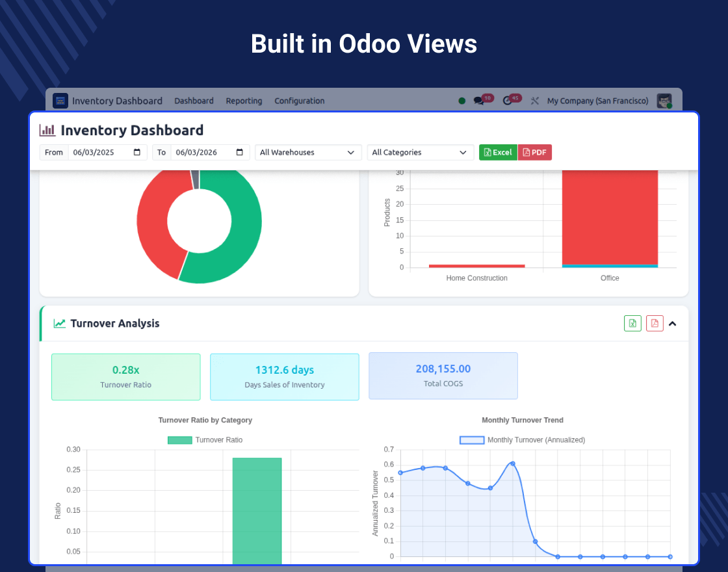The width and height of the screenshot is (728, 572).
Task: Click the Inventory Dashboard app logo icon
Action: 60,101
